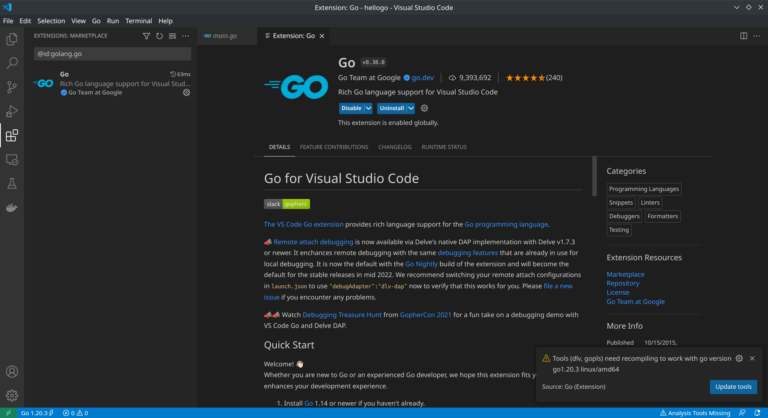The image size is (768, 418).
Task: Close the tools recompiling notification
Action: [x=752, y=358]
